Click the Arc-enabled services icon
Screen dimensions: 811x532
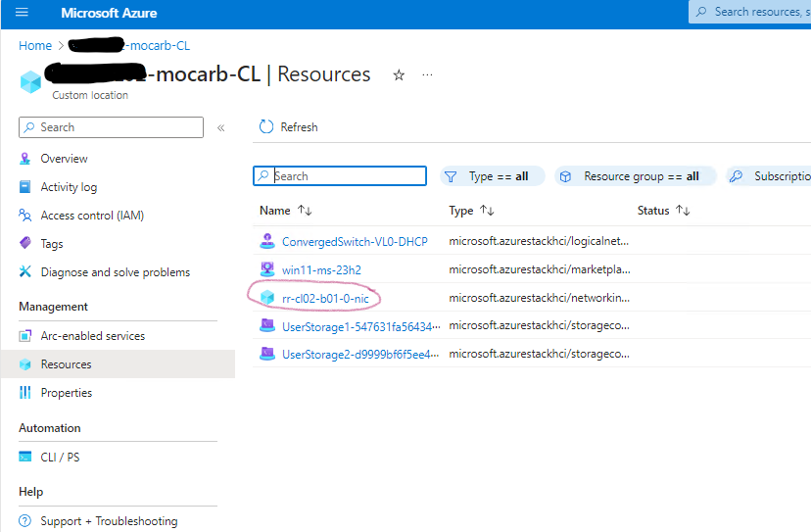coord(24,336)
